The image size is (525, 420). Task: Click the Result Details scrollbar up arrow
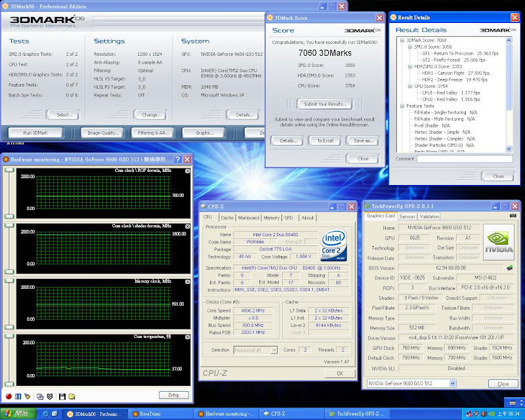click(x=509, y=41)
